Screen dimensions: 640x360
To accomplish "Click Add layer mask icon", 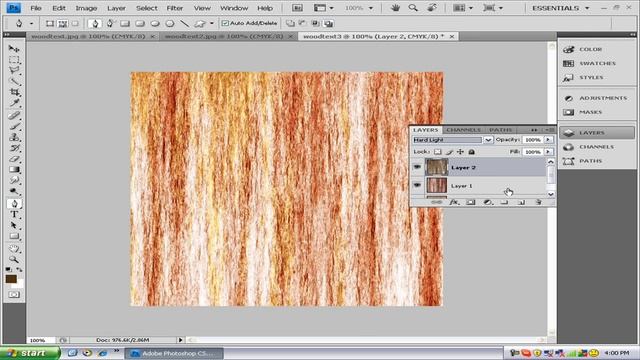I will (471, 202).
